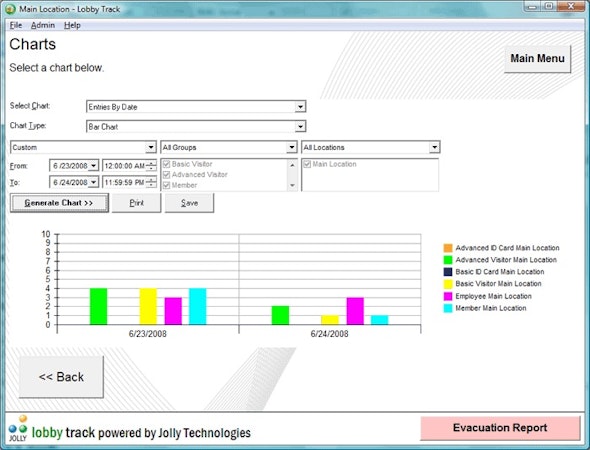Viewport: 590px width, 450px height.
Task: Increase the From time with spinner up arrow
Action: point(151,163)
